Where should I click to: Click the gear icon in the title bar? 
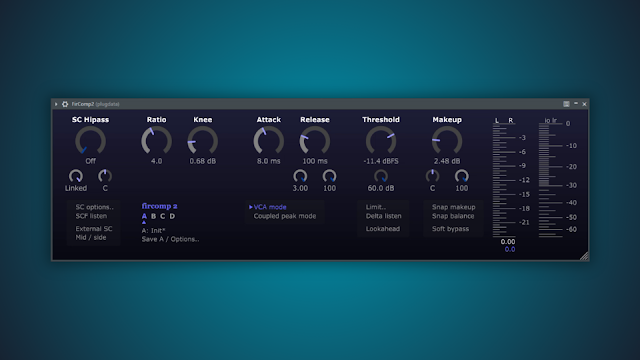[x=65, y=104]
